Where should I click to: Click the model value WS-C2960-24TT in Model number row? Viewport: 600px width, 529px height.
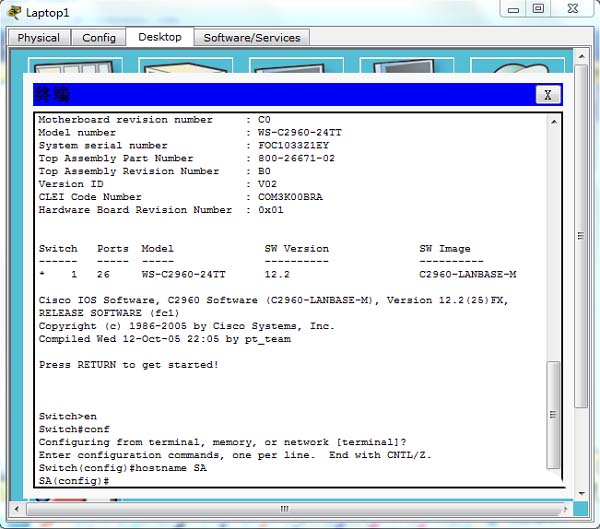pyautogui.click(x=300, y=132)
